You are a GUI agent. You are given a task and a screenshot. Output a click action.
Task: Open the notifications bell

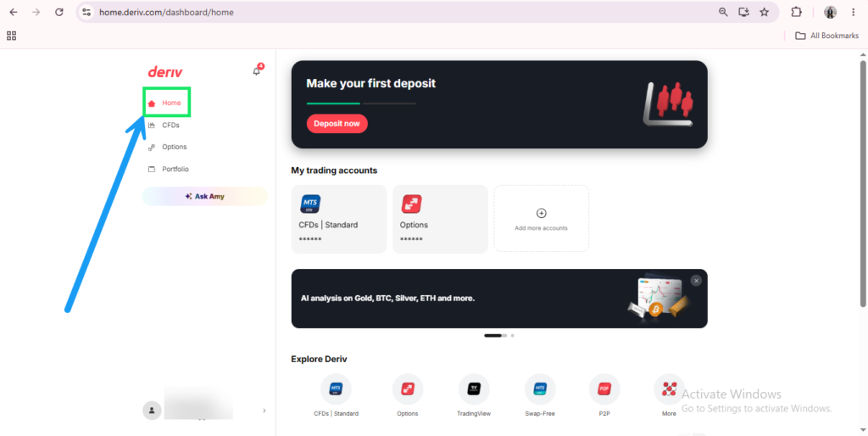(x=256, y=71)
